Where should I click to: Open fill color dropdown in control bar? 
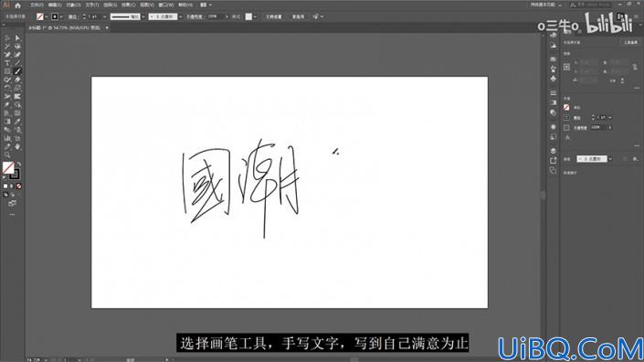click(46, 16)
